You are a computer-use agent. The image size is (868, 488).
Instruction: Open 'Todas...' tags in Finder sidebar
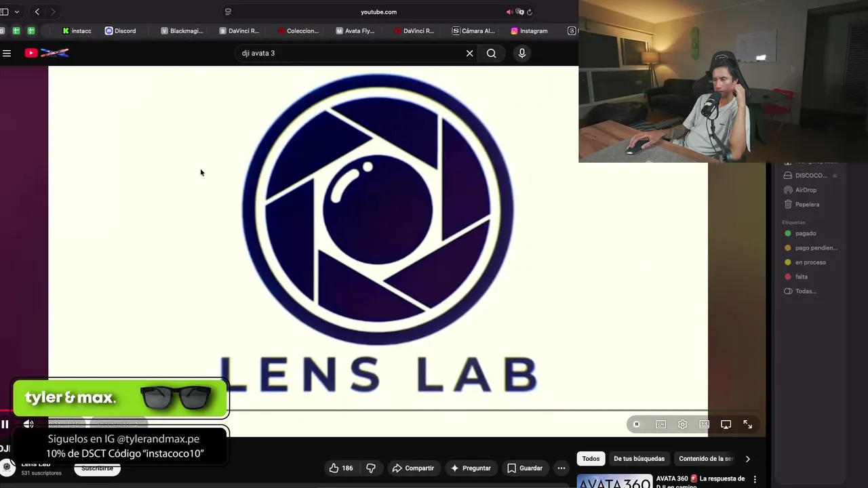(800, 291)
